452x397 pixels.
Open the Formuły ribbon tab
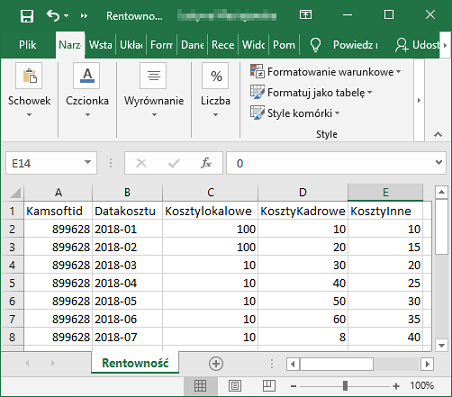[162, 45]
